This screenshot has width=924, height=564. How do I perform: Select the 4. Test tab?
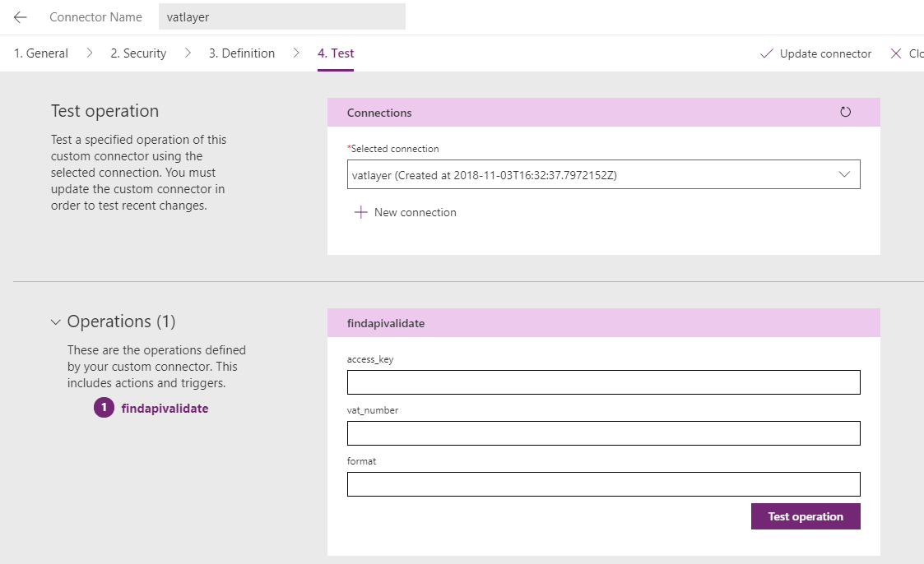click(x=336, y=53)
